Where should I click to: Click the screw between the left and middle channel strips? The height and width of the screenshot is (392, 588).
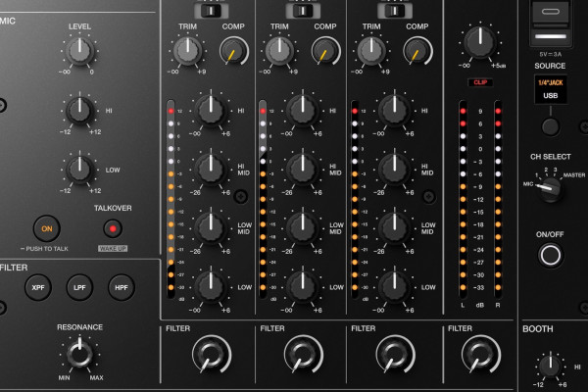(241, 196)
